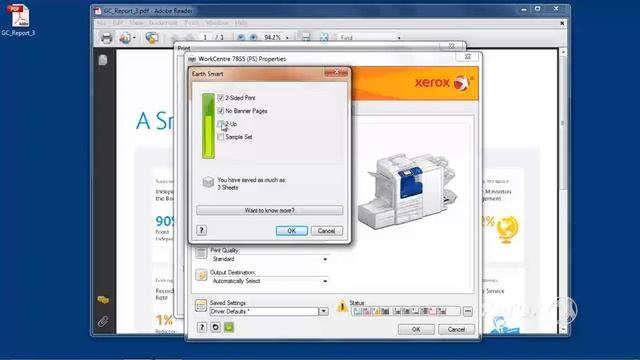Click the share/collaborate icon in Reader toolbar
The width and height of the screenshot is (640, 360).
coord(152,38)
